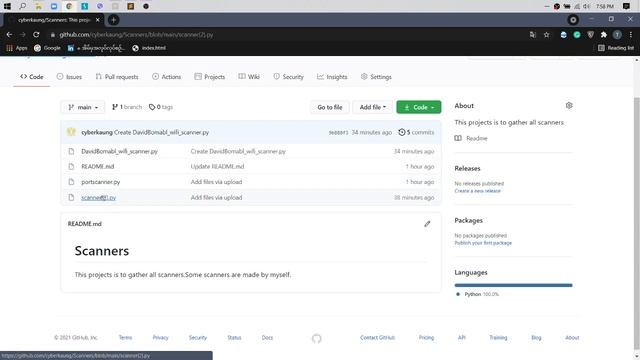Click Update README.md commit message
640x360 pixels.
(217, 167)
